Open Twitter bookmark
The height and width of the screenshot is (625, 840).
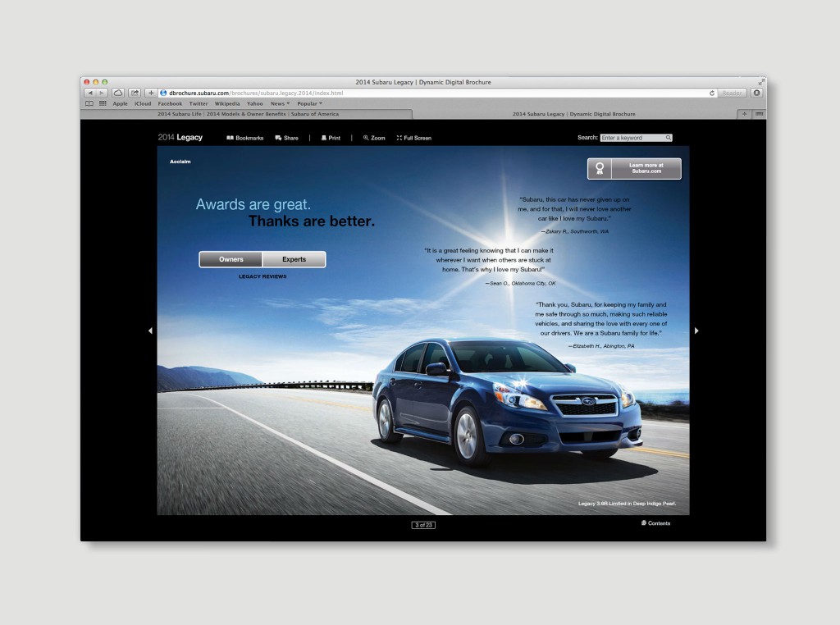pyautogui.click(x=199, y=104)
